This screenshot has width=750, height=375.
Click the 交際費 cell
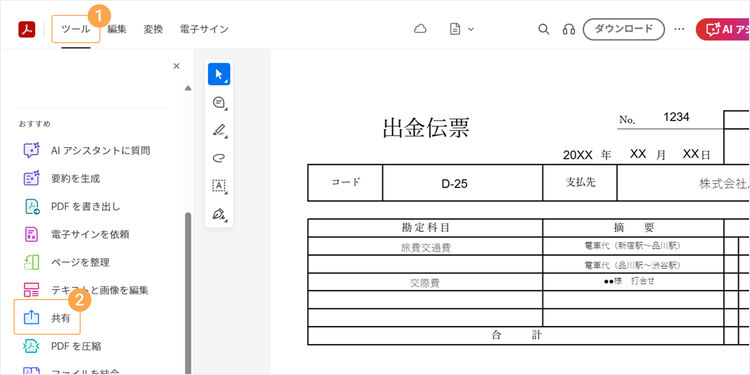[424, 283]
